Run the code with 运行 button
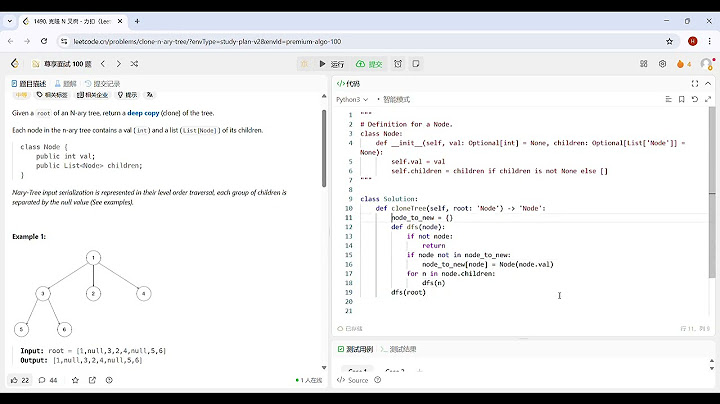Viewport: 720px width, 404px height. [x=332, y=64]
